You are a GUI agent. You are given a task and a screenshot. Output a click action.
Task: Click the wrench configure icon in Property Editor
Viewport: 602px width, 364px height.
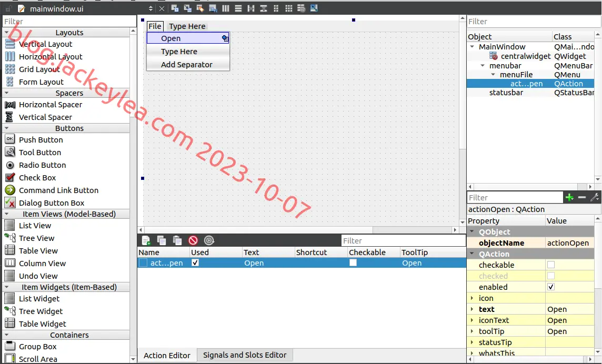pyautogui.click(x=594, y=197)
